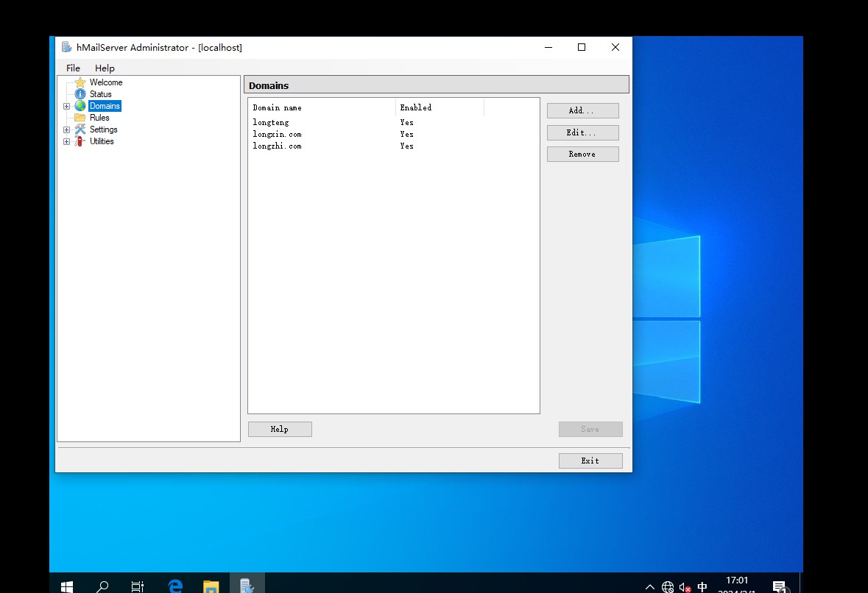This screenshot has width=868, height=593.
Task: Expand the Domains tree node
Action: tap(66, 106)
